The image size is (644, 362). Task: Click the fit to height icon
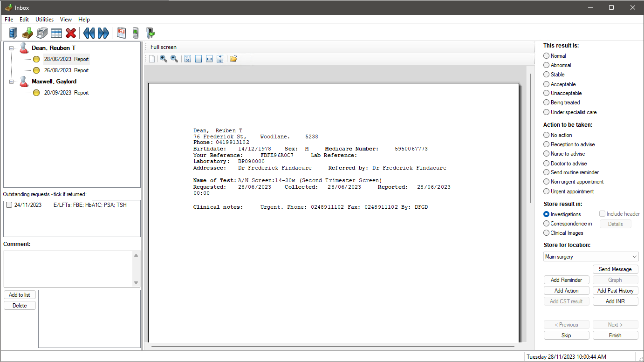pos(220,59)
